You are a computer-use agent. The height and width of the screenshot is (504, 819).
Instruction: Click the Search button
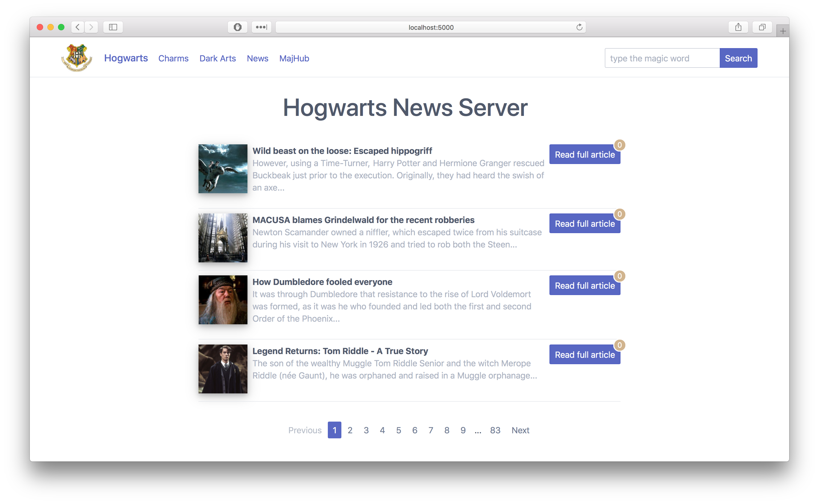(x=738, y=58)
